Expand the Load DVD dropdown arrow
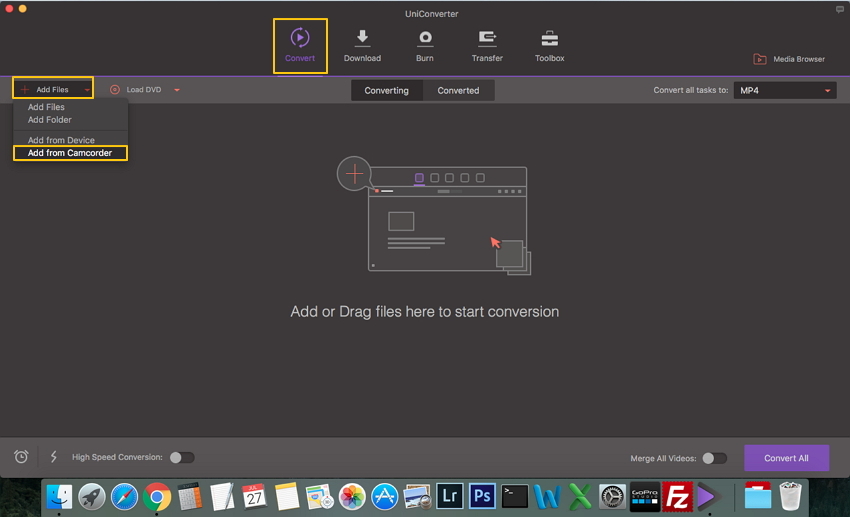 (177, 90)
